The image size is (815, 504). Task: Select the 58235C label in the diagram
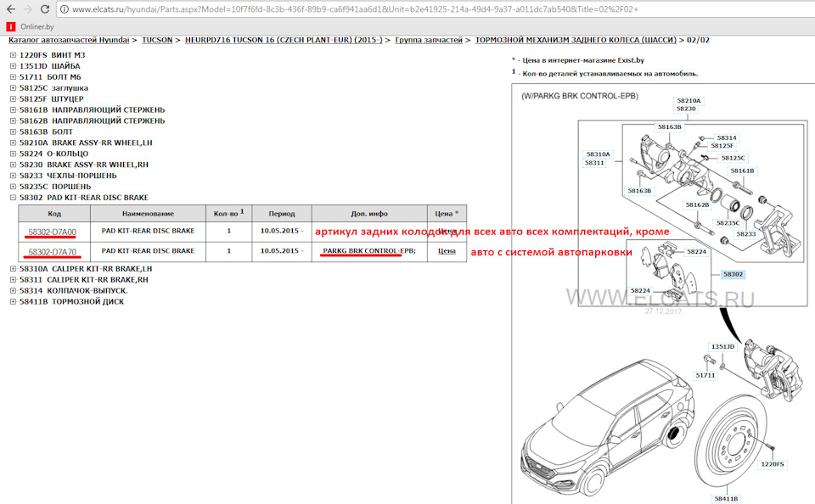coord(728,223)
